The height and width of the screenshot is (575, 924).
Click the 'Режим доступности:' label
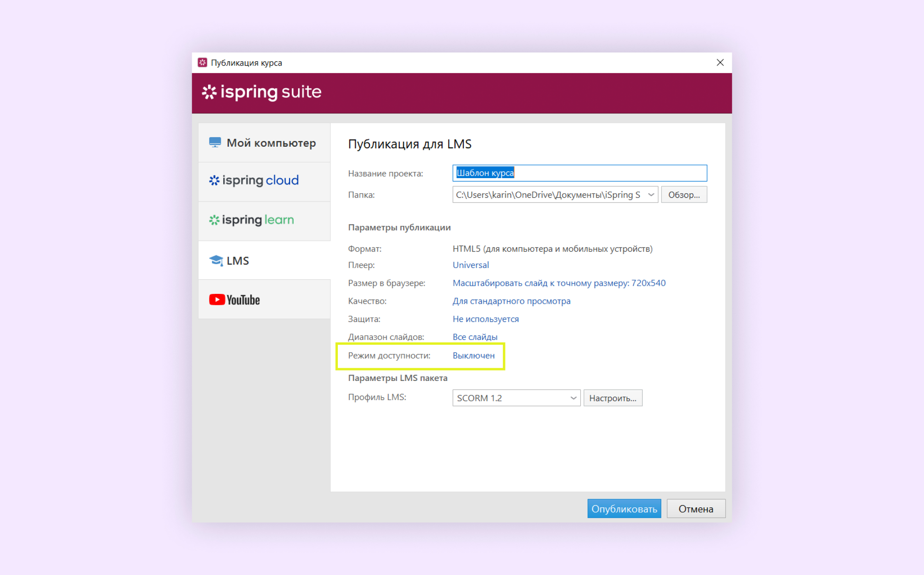(389, 355)
